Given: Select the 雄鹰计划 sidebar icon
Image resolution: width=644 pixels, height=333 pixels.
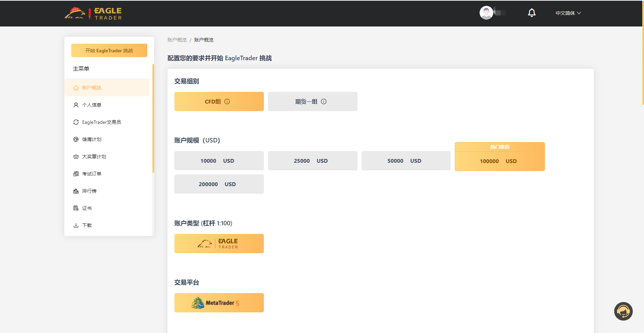Looking at the screenshot, I should tap(76, 139).
